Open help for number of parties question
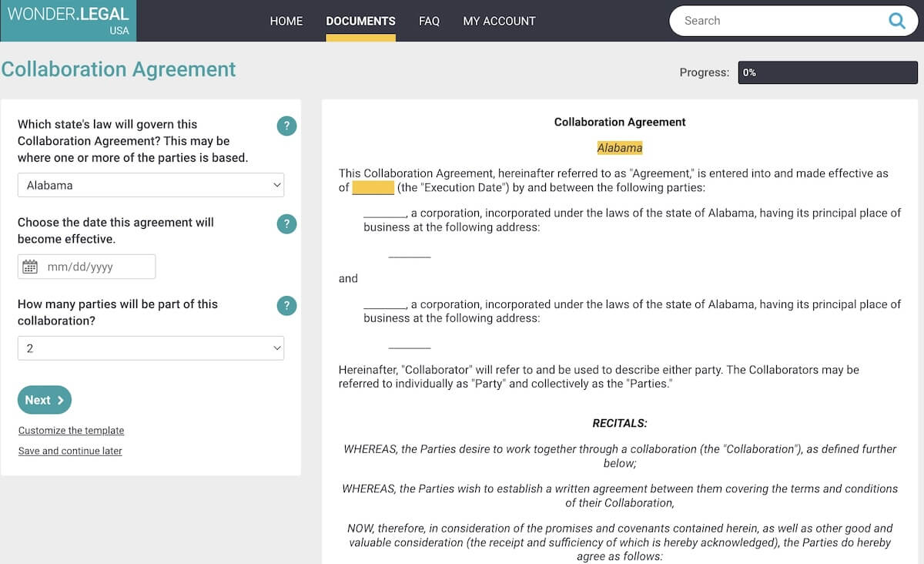 click(286, 306)
